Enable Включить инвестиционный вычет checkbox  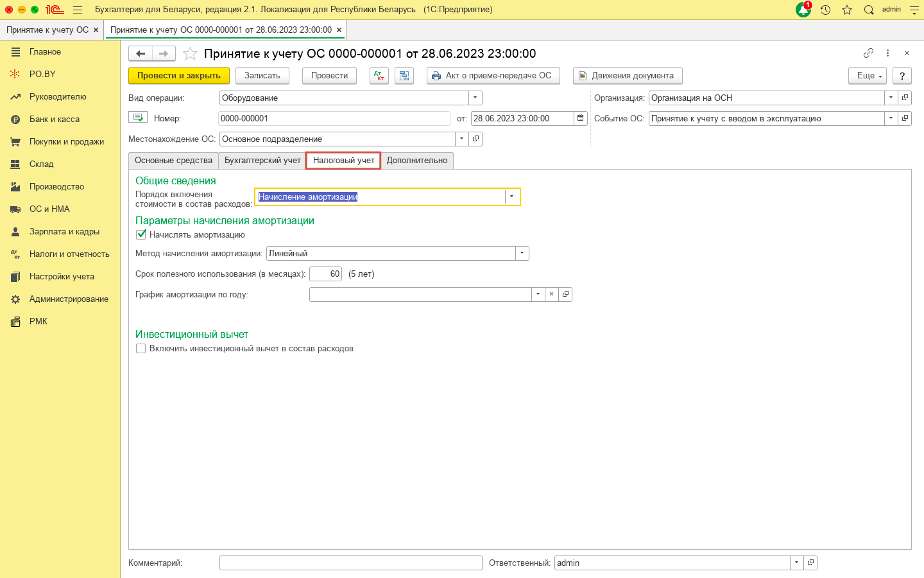click(141, 349)
